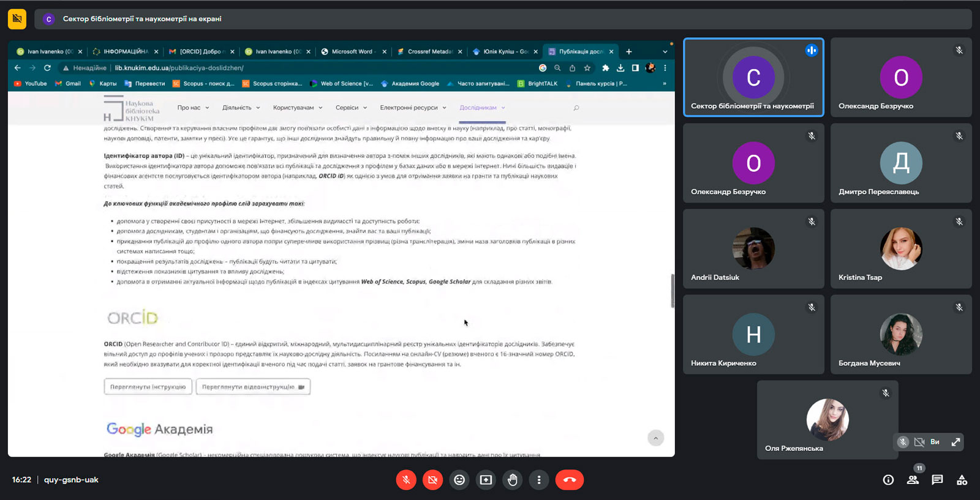Open the activities shapes icon
Viewport: 980px width, 500px height.
coord(962,480)
